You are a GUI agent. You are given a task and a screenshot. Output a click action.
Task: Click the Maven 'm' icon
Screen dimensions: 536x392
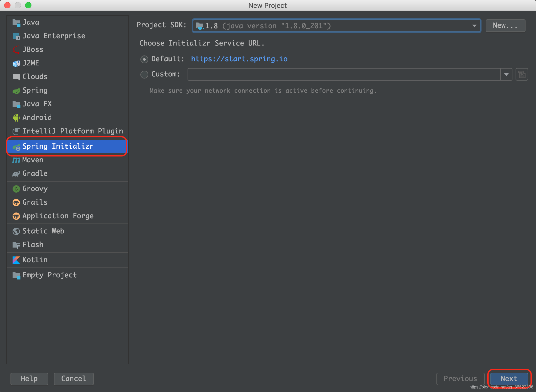[x=16, y=160]
